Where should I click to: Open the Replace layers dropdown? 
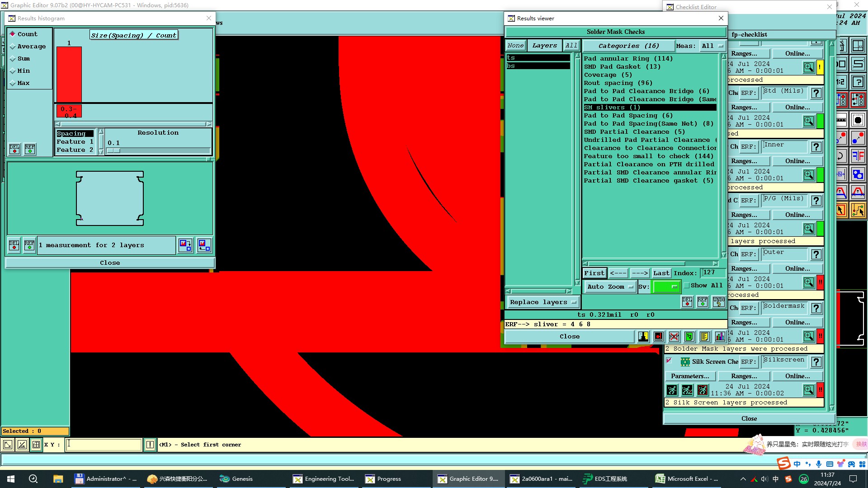(x=542, y=302)
